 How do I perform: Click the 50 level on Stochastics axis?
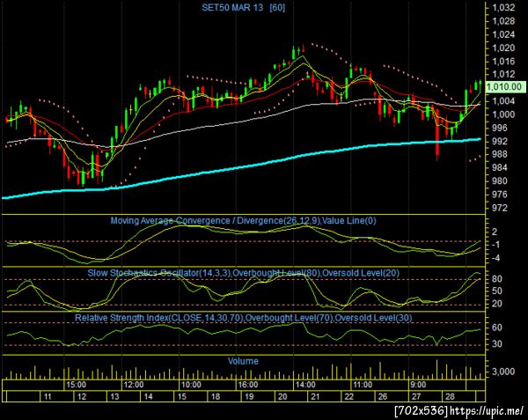[497, 291]
